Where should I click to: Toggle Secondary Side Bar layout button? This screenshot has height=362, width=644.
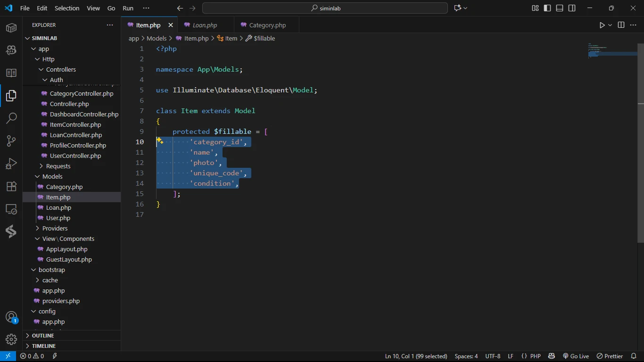tap(572, 8)
